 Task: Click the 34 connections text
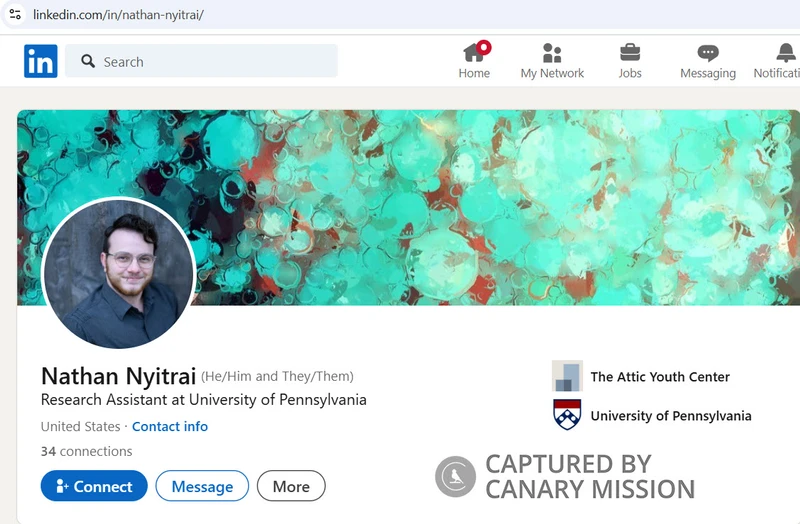pos(86,452)
